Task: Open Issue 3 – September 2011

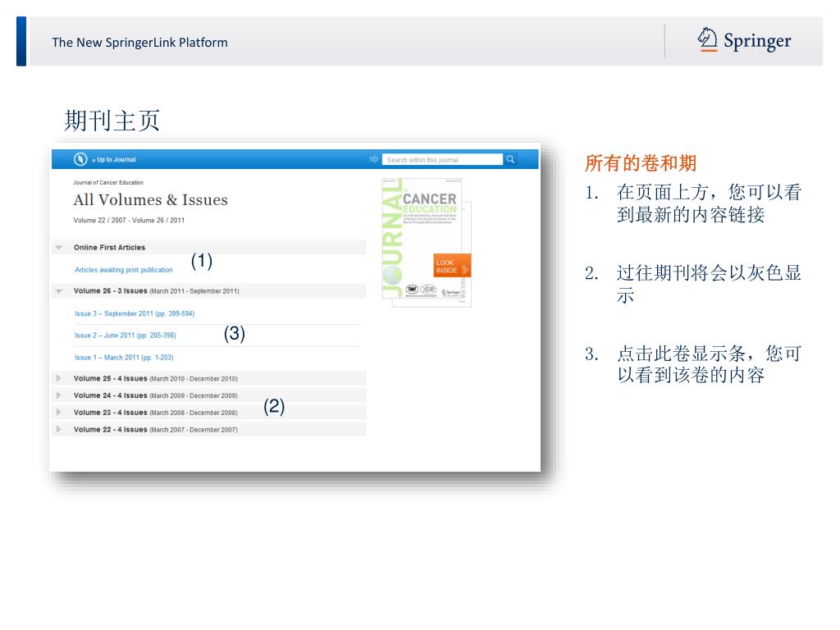Action: (135, 313)
